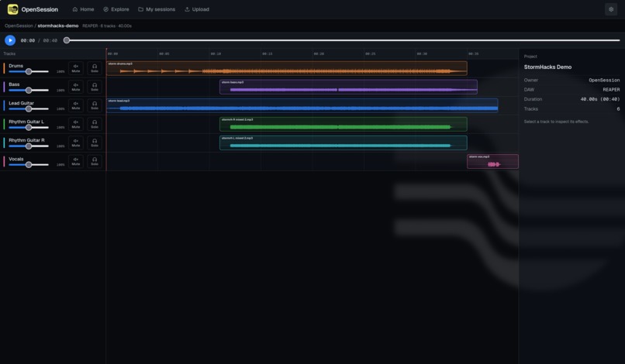Mute the Rhythm Guitar R track
Image resolution: width=625 pixels, height=364 pixels.
(76, 143)
